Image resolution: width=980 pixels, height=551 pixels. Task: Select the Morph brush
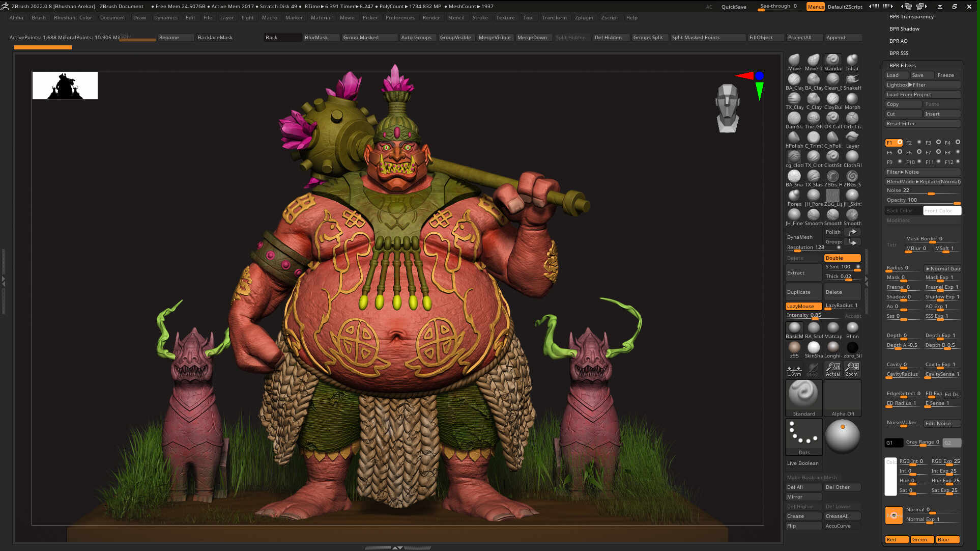coord(852,99)
